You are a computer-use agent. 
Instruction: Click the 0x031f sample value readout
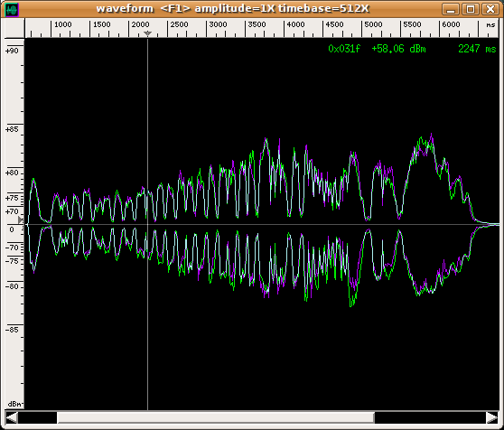pyautogui.click(x=344, y=49)
